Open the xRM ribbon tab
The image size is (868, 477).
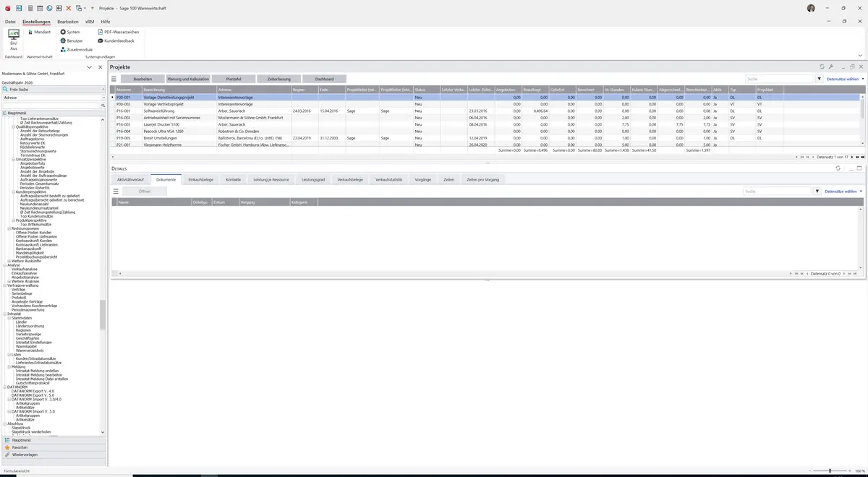click(90, 22)
